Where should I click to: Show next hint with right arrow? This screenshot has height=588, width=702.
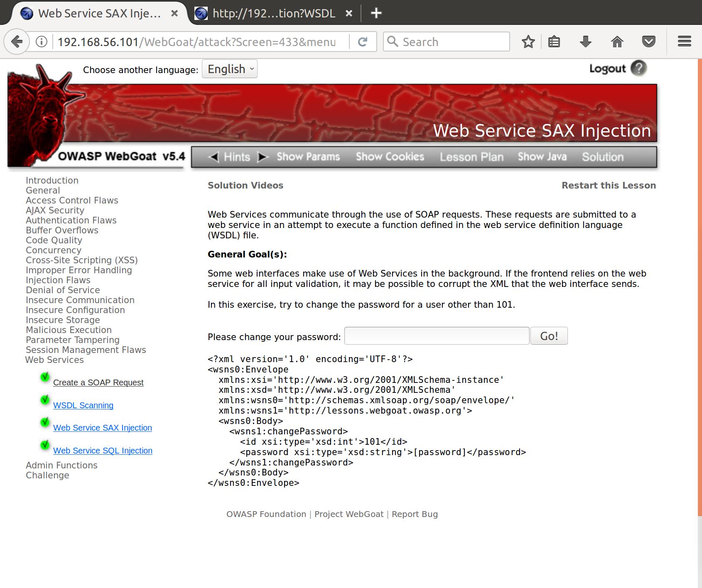[263, 157]
